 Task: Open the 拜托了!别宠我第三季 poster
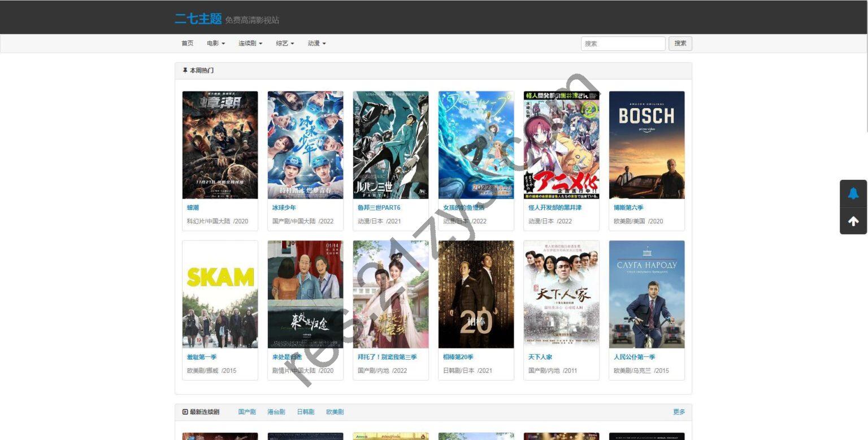pyautogui.click(x=390, y=294)
